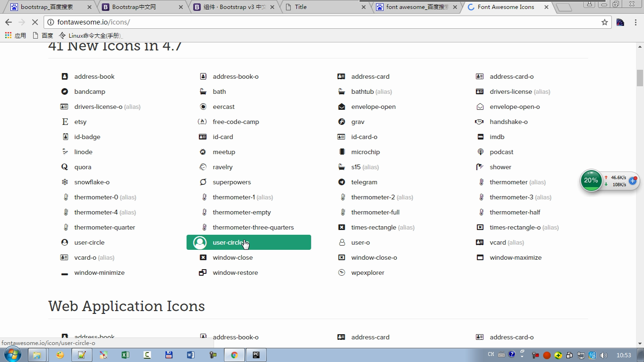Click the page vertical scrollbar thumb
The height and width of the screenshot is (362, 644).
tap(640, 78)
